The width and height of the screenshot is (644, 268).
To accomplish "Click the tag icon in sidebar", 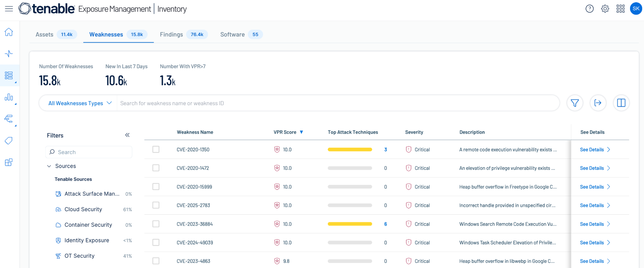I will (x=9, y=140).
